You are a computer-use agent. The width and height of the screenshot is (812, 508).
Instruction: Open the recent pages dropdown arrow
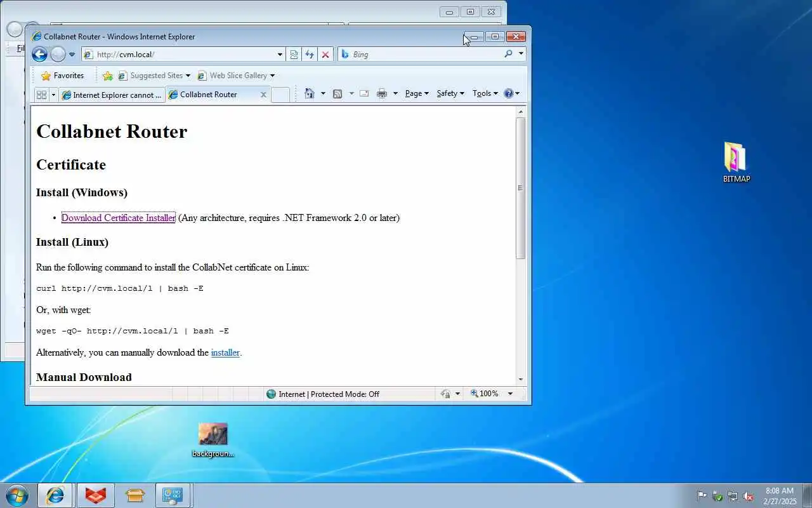72,55
